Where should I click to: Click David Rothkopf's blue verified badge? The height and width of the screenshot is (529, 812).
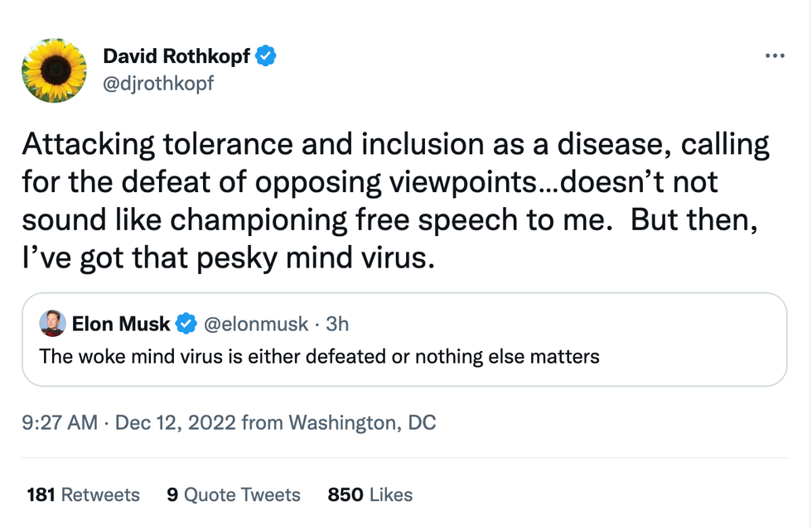tap(266, 56)
